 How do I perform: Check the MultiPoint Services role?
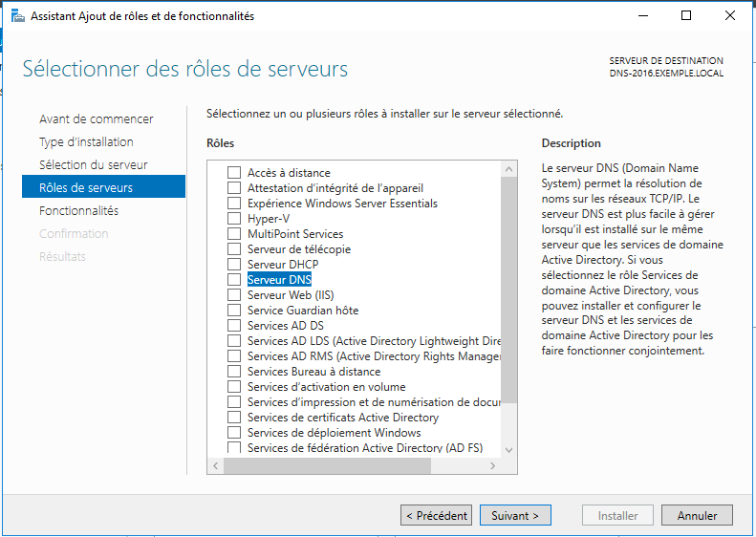click(x=234, y=234)
